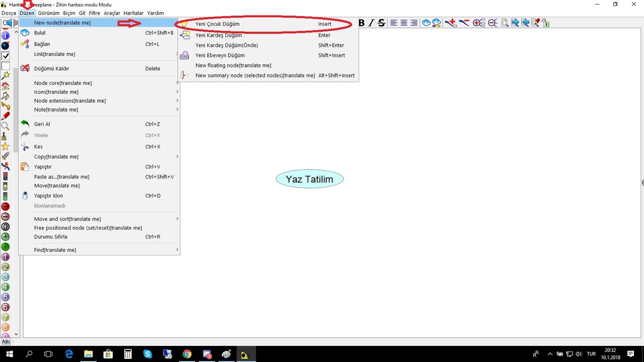Click the red pencil icon in sidebar

coord(5,116)
